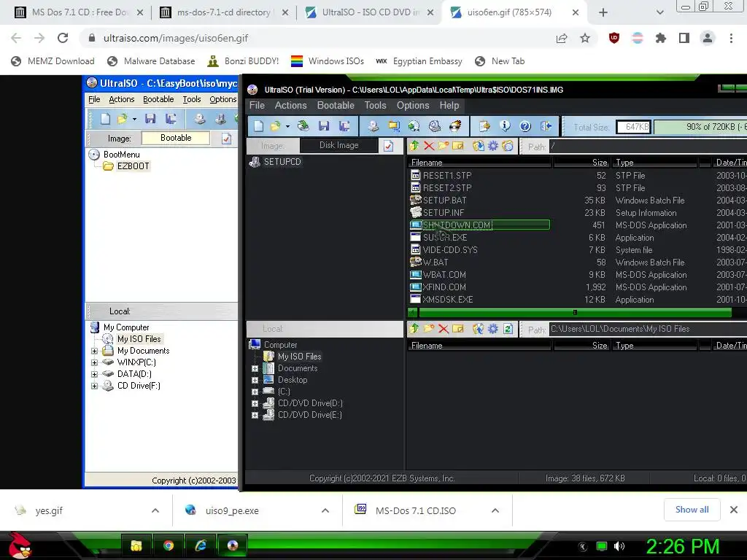
Task: Open uiso9_pe.exe download options chevron
Action: [325, 510]
